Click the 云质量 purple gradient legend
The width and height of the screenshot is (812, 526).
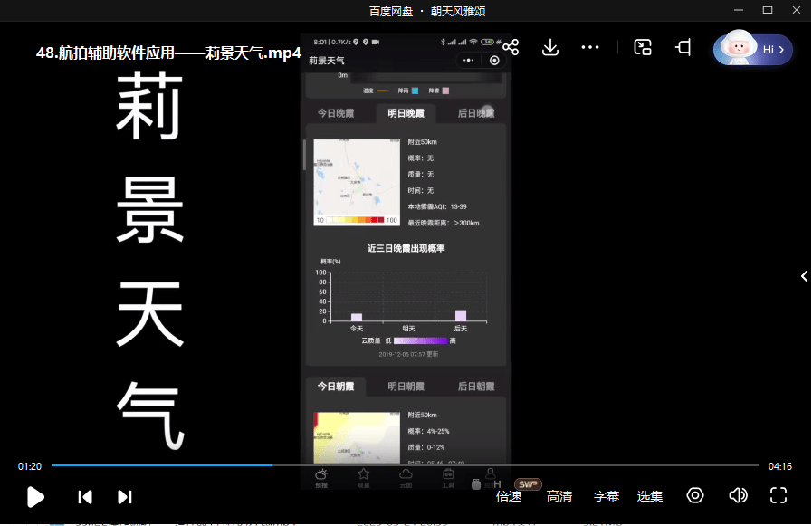[421, 340]
